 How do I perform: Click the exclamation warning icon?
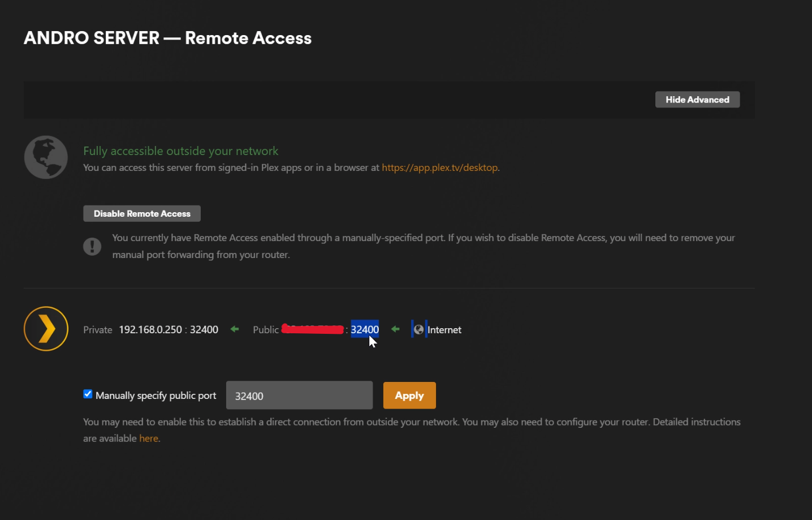(92, 246)
